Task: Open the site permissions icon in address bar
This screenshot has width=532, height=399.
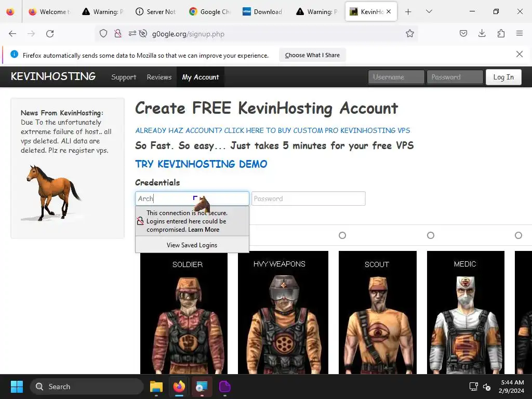Action: click(132, 34)
